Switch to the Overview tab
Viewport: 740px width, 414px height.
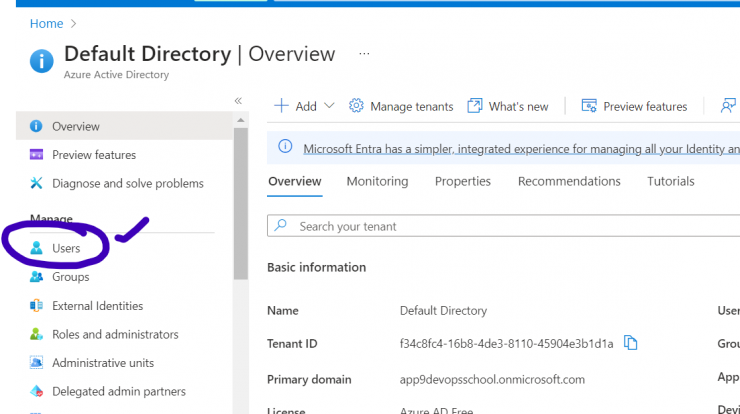(x=294, y=182)
